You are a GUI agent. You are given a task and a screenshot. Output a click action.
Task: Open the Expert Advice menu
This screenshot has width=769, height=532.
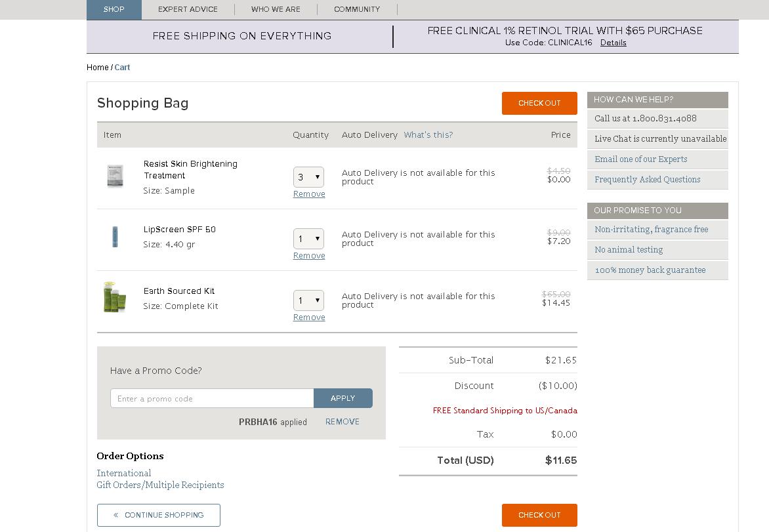coord(188,9)
